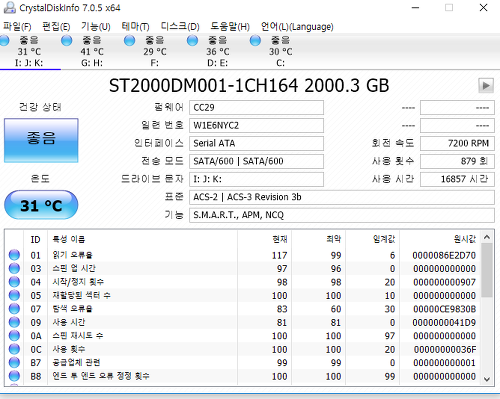Select the 재할당된 섹터 수 attribute row
The image size is (500, 399).
tap(243, 296)
